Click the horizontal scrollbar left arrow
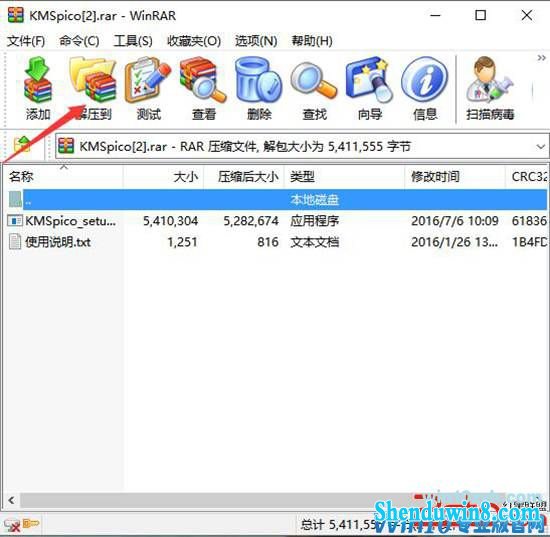This screenshot has height=537, width=550. point(11,500)
